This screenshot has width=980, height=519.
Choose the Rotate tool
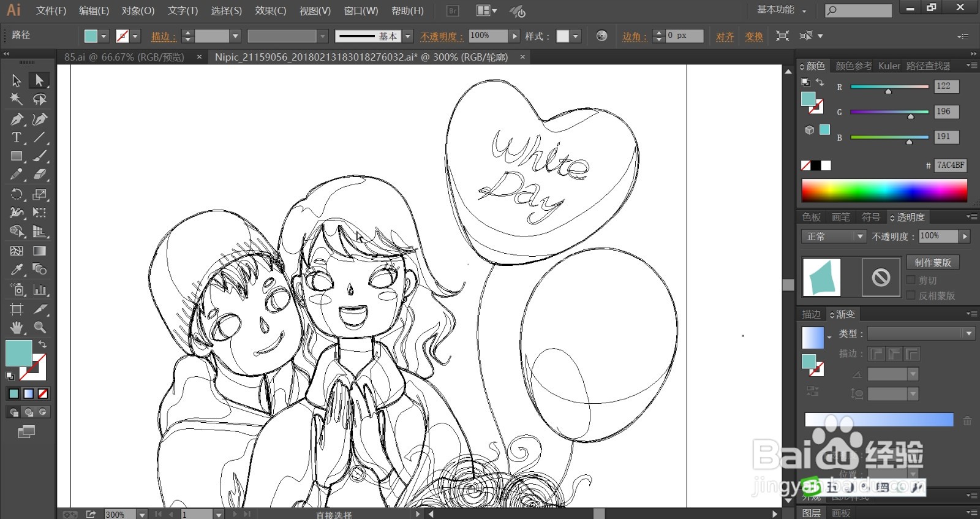[x=17, y=195]
